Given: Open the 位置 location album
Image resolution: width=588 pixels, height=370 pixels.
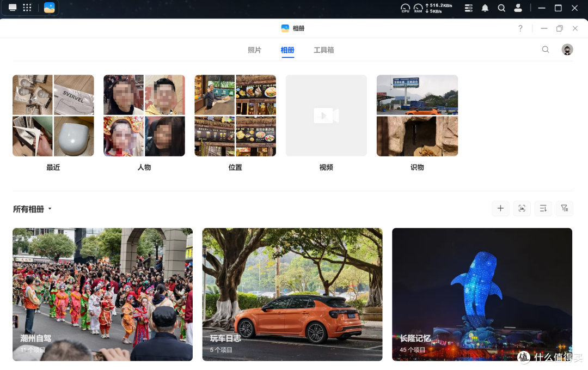Looking at the screenshot, I should [x=235, y=116].
